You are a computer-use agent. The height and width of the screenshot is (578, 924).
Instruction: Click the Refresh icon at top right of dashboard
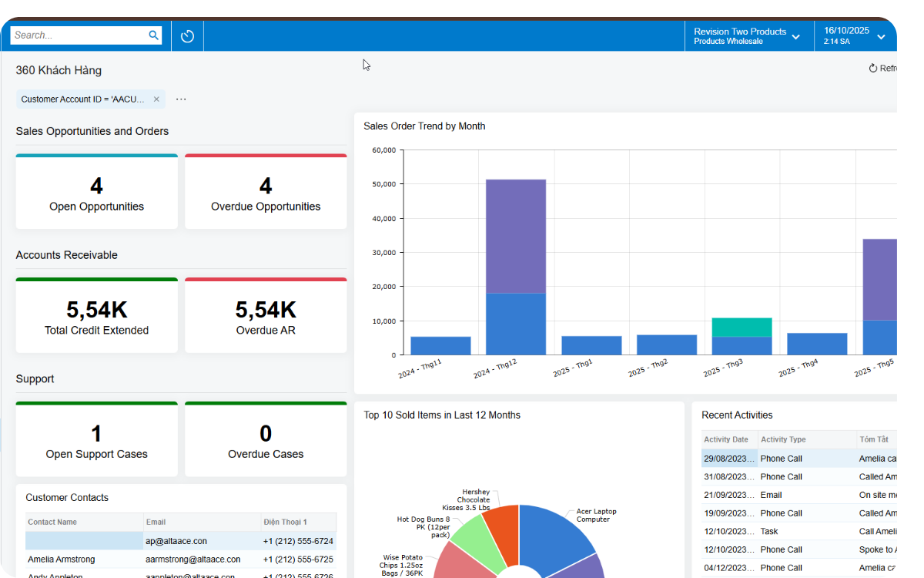point(874,68)
